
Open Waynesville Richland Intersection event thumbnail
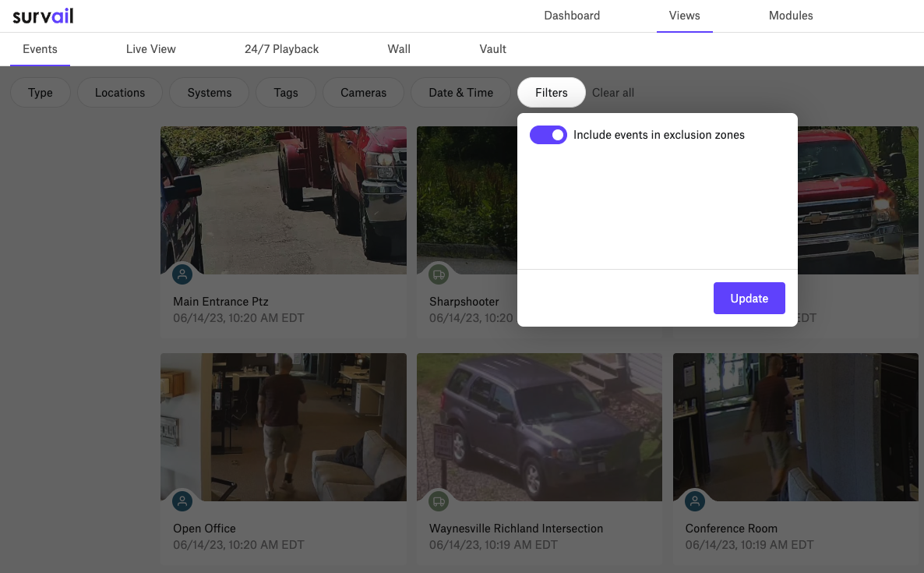[x=539, y=426]
